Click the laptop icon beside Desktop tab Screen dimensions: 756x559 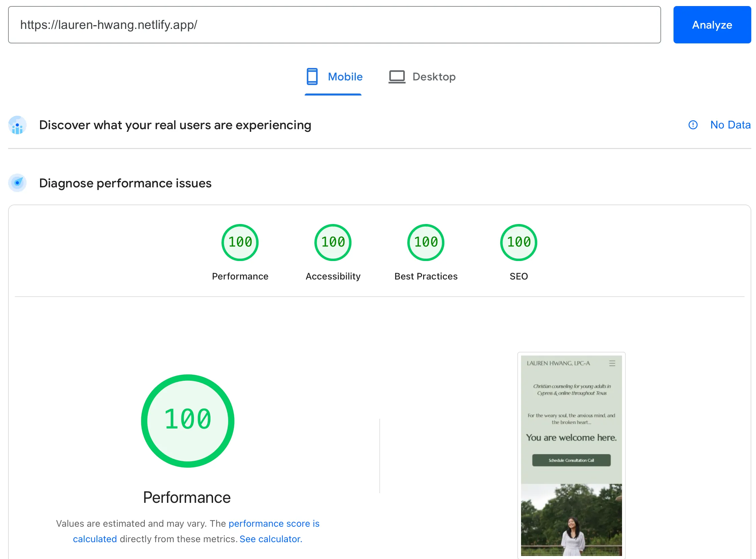click(x=397, y=76)
